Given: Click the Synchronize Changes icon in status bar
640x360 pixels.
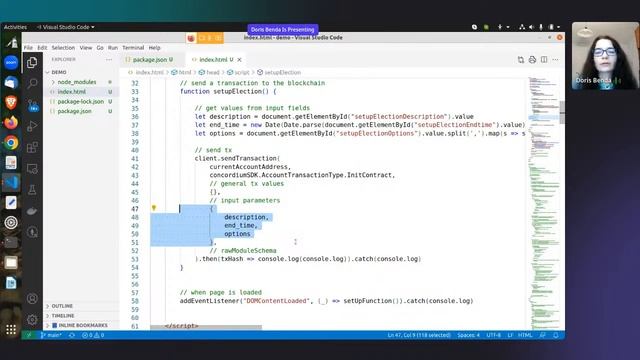Looking at the screenshot, I should (x=72, y=335).
